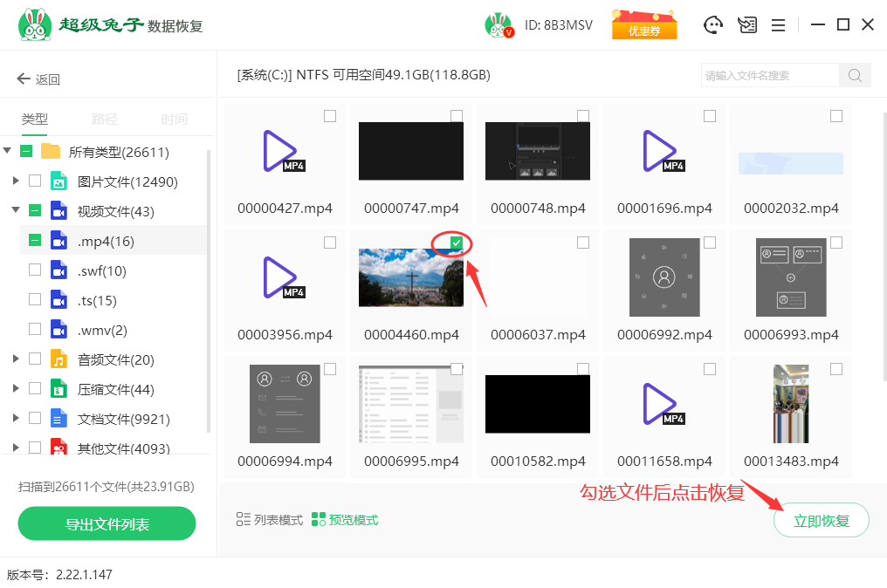This screenshot has height=588, width=887.
Task: Click the customer service headset icon
Action: tap(714, 25)
